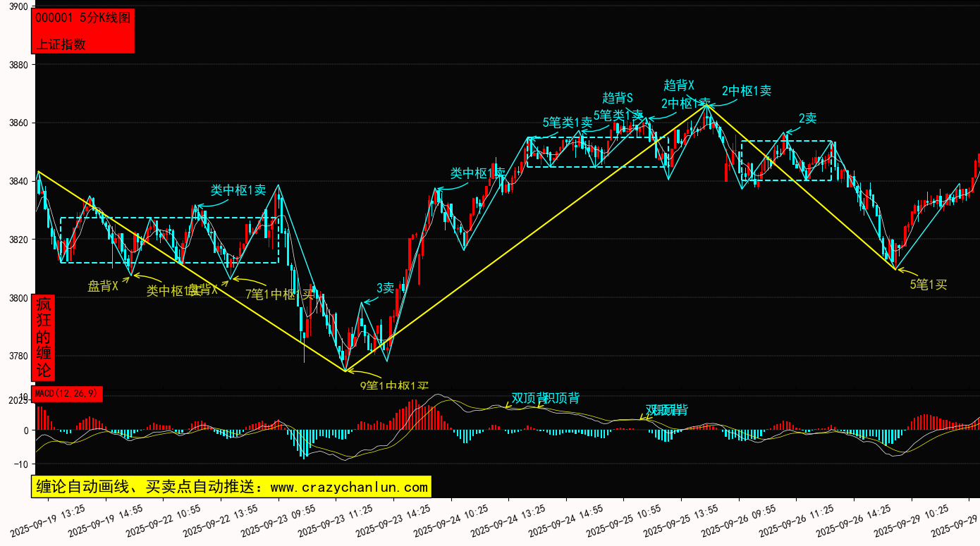This screenshot has height=546, width=980.
Task: Click the 3780 price axis tick
Action: pos(18,356)
